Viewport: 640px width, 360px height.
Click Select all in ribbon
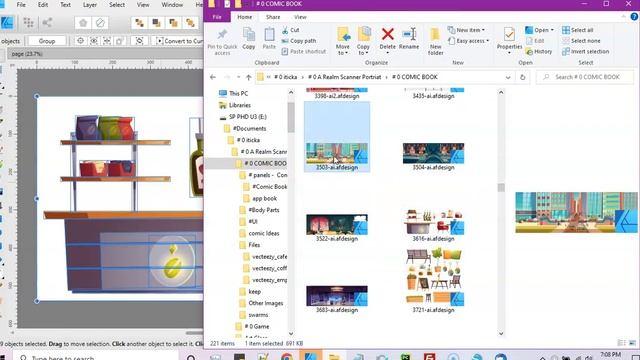tap(578, 30)
